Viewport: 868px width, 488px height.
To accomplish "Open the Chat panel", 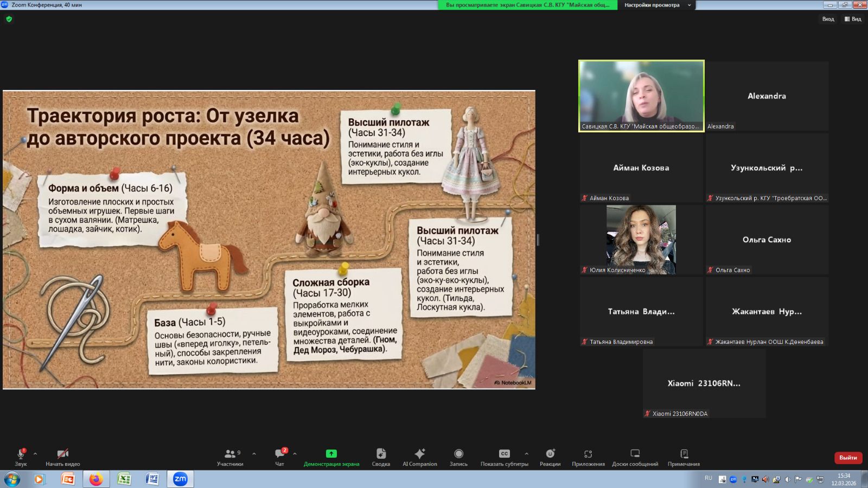I will pyautogui.click(x=280, y=454).
